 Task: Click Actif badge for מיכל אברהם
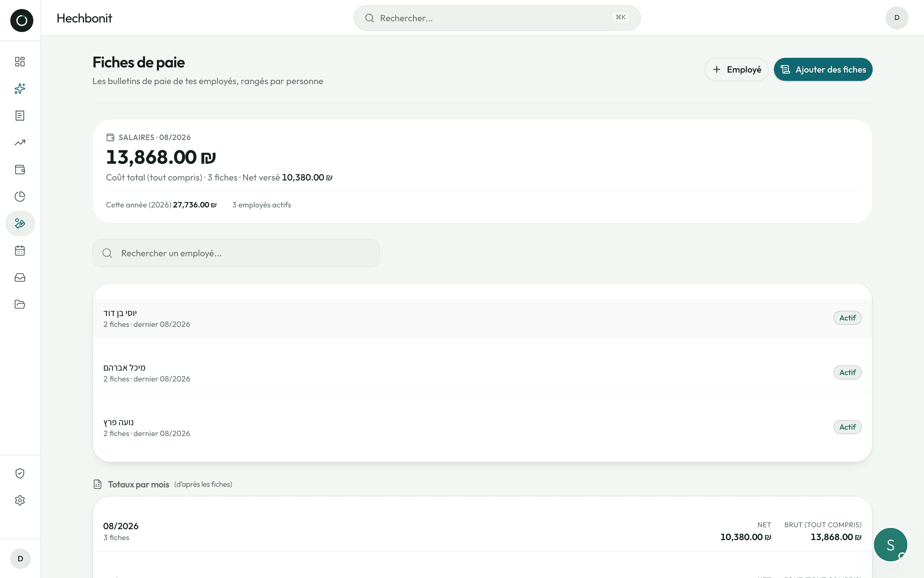(x=847, y=373)
